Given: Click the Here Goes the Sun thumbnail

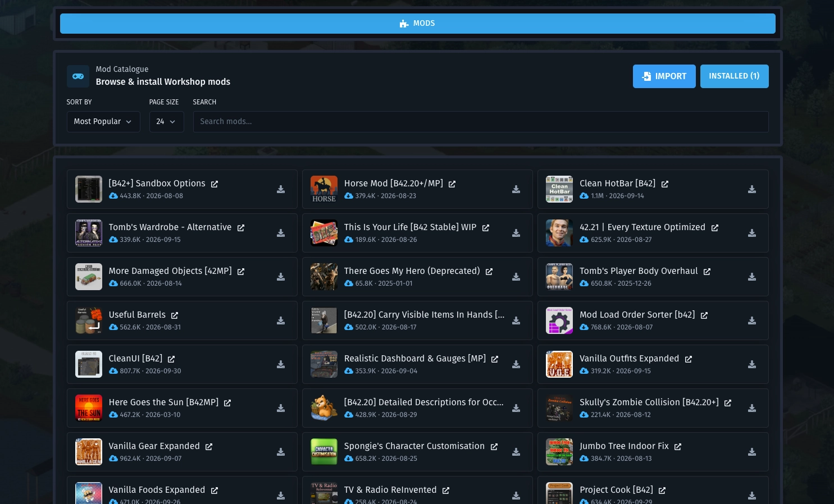Looking at the screenshot, I should tap(89, 408).
